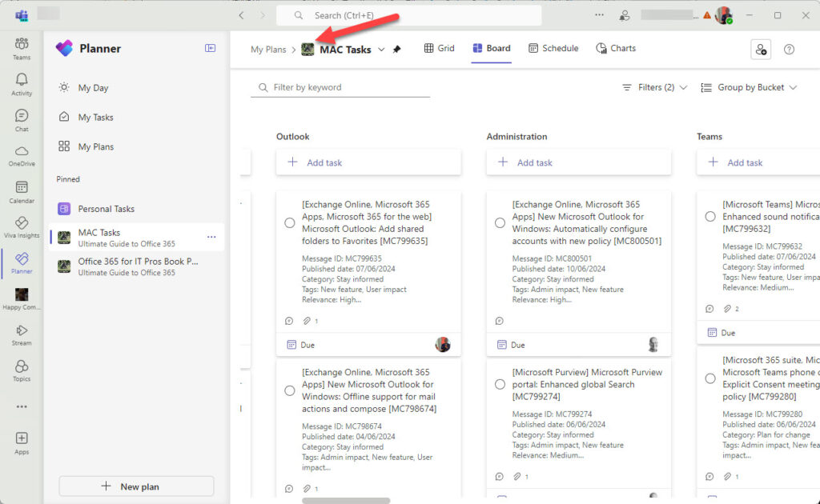Viewport: 820px width, 504px height.
Task: Open the Microsoft Teams logo icon
Action: (x=22, y=15)
